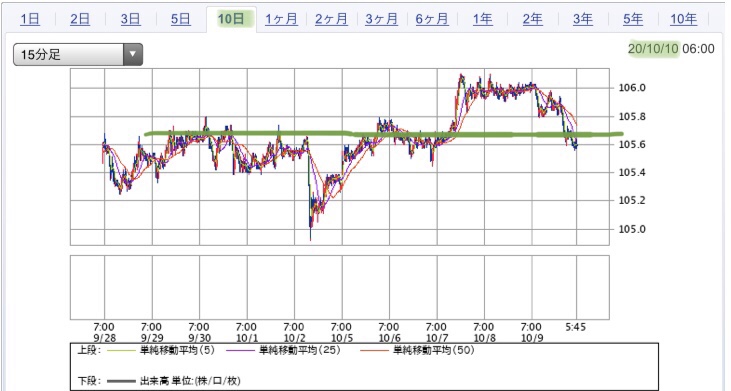This screenshot has width=731, height=391.
Task: Click the 10/8 date axis label
Action: pyautogui.click(x=484, y=338)
